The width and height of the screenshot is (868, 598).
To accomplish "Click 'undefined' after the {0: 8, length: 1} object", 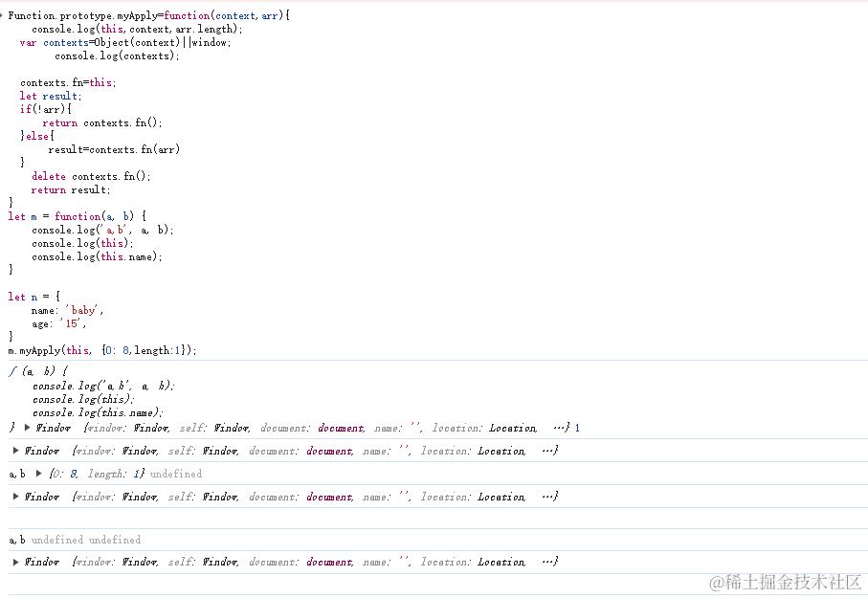I will [176, 474].
